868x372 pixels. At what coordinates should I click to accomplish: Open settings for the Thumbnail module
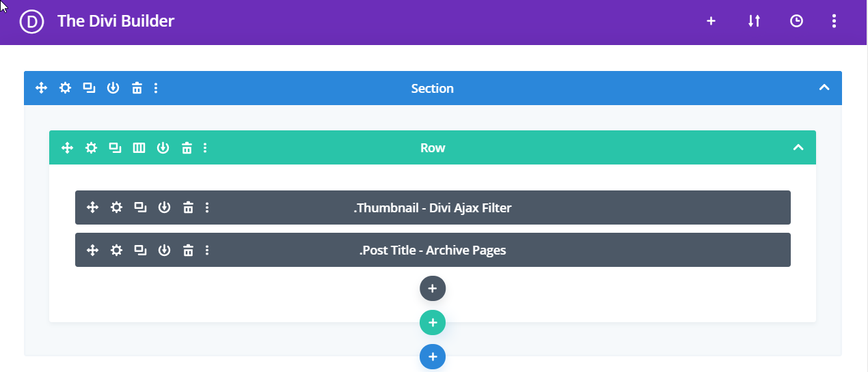click(x=117, y=208)
